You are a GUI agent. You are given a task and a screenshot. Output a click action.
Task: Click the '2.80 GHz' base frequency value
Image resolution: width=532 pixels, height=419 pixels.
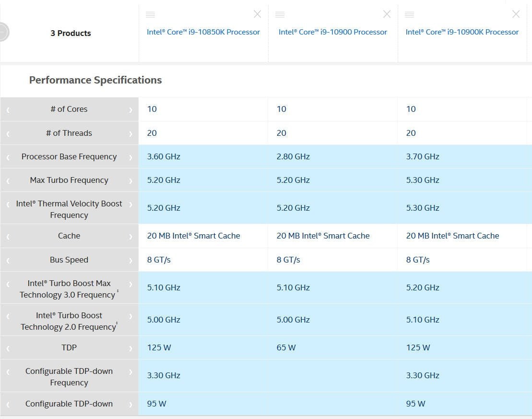[x=293, y=156]
